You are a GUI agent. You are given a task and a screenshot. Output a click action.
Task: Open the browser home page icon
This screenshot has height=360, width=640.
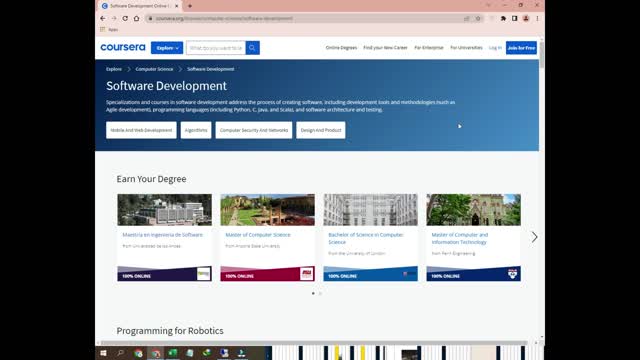tap(136, 18)
